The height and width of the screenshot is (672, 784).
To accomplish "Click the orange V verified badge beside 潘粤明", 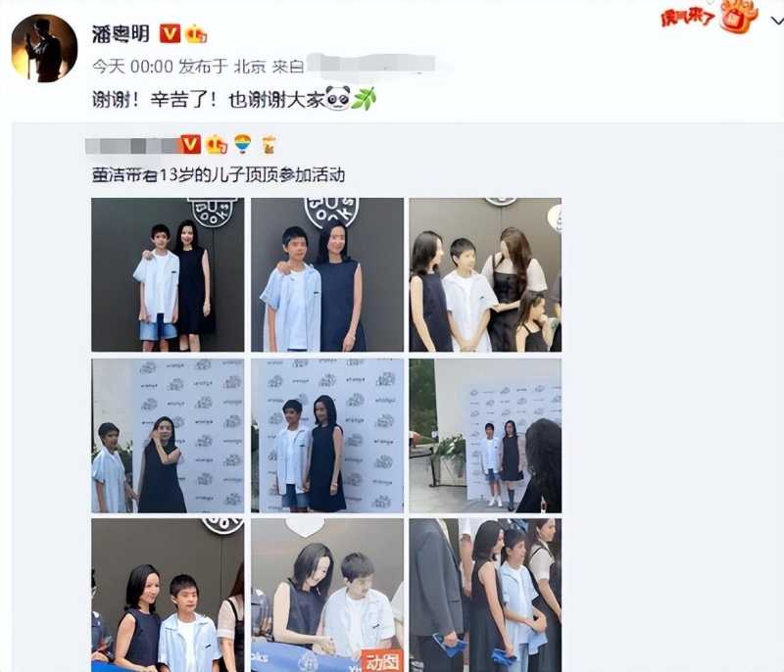I will (170, 34).
